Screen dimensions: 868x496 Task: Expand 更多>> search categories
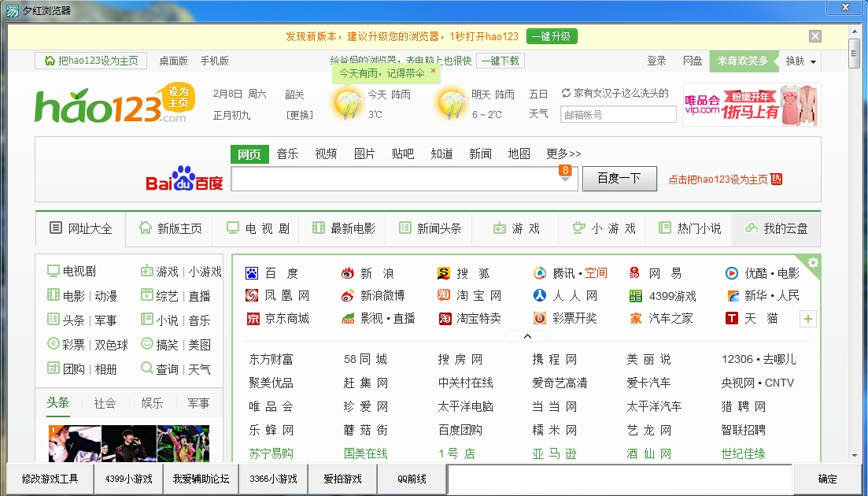coord(563,154)
